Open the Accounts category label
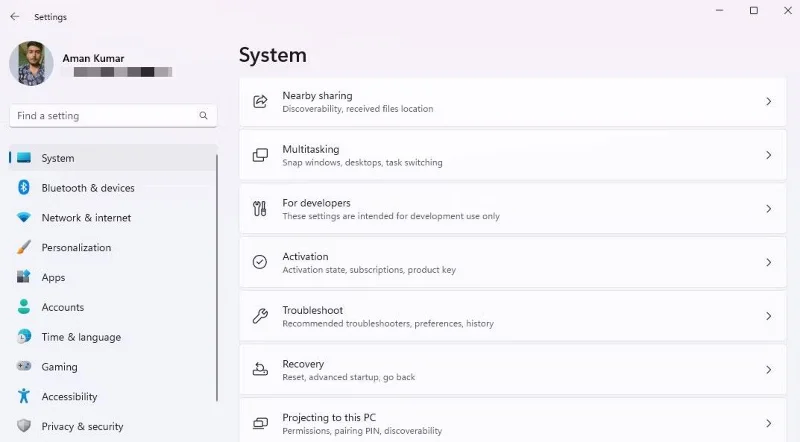Image resolution: width=800 pixels, height=442 pixels. tap(63, 307)
